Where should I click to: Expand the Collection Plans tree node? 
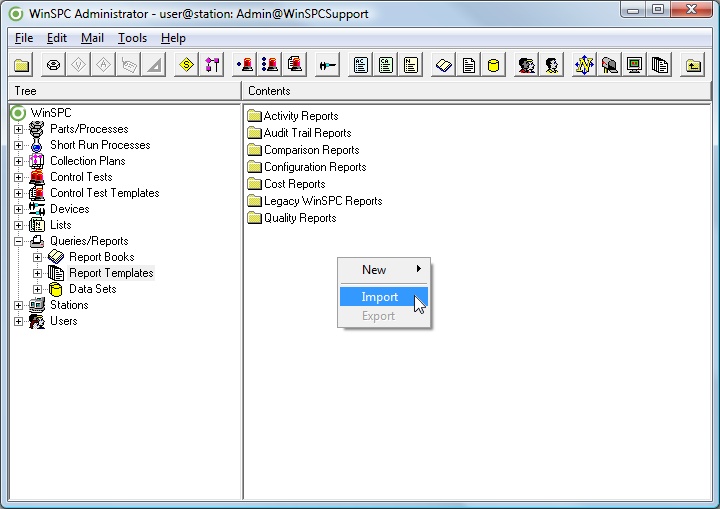point(18,162)
